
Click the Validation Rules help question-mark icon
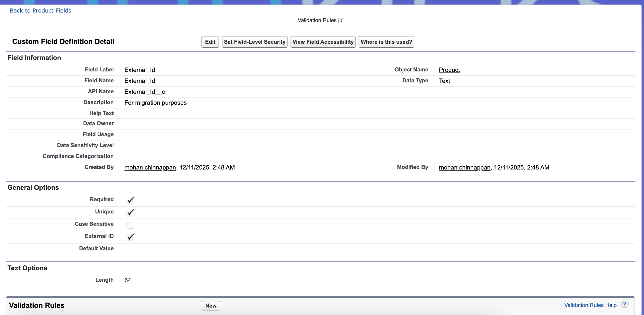tap(624, 304)
